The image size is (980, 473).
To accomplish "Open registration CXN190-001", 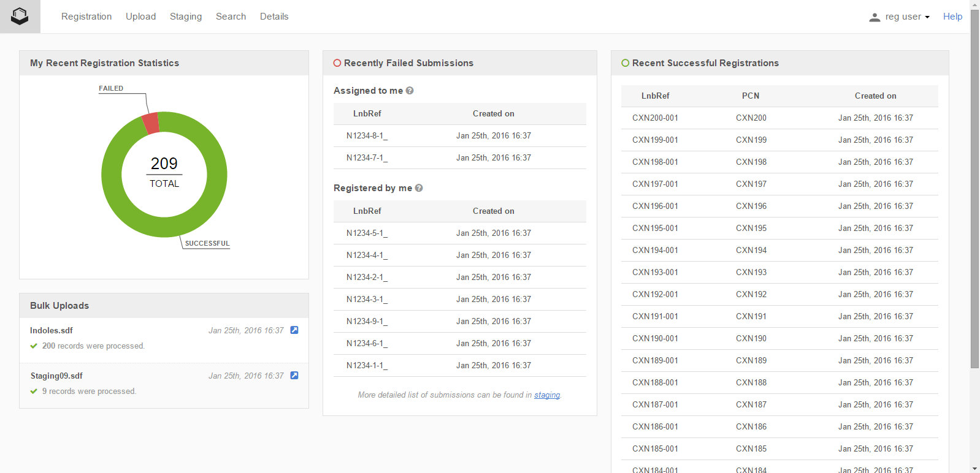I will (656, 338).
